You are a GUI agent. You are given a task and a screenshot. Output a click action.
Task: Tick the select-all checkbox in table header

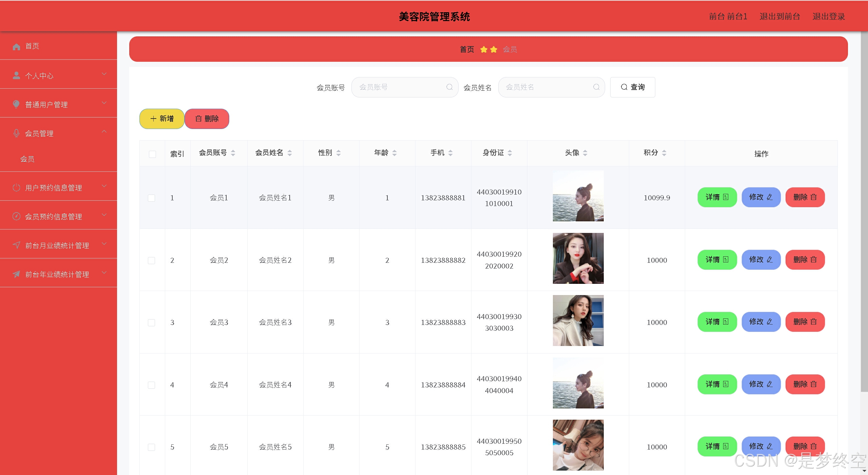click(x=152, y=154)
